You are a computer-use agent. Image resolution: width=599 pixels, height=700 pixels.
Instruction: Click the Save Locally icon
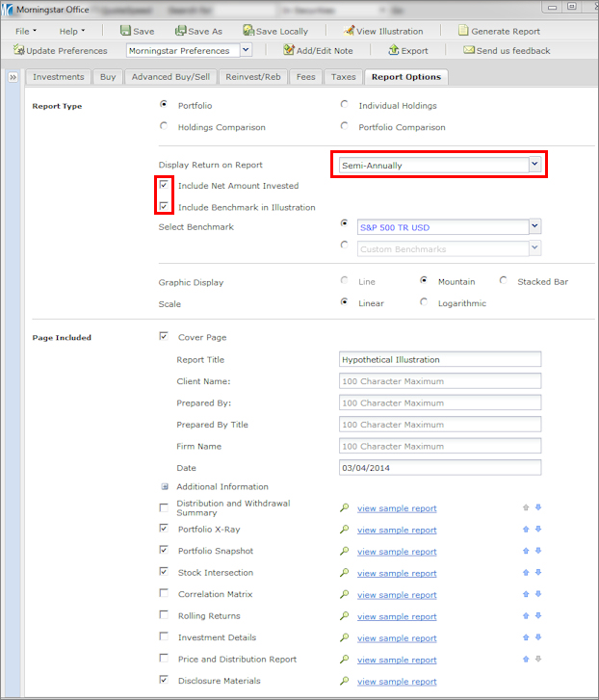click(248, 31)
